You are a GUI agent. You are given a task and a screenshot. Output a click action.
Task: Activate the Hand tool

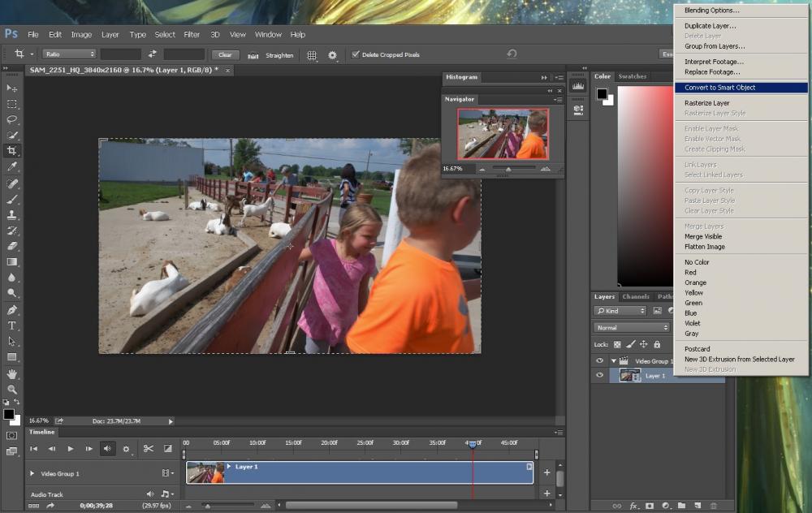click(x=12, y=374)
